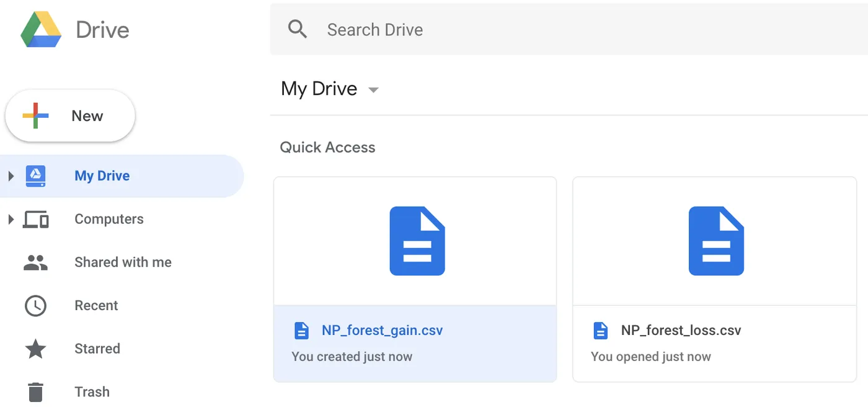This screenshot has height=415, width=868.
Task: Click the My Drive sidebar icon
Action: point(35,176)
